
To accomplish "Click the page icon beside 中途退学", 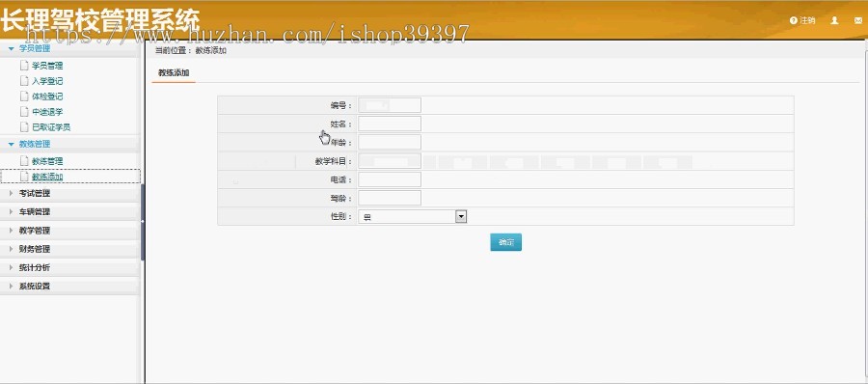I will [x=24, y=111].
